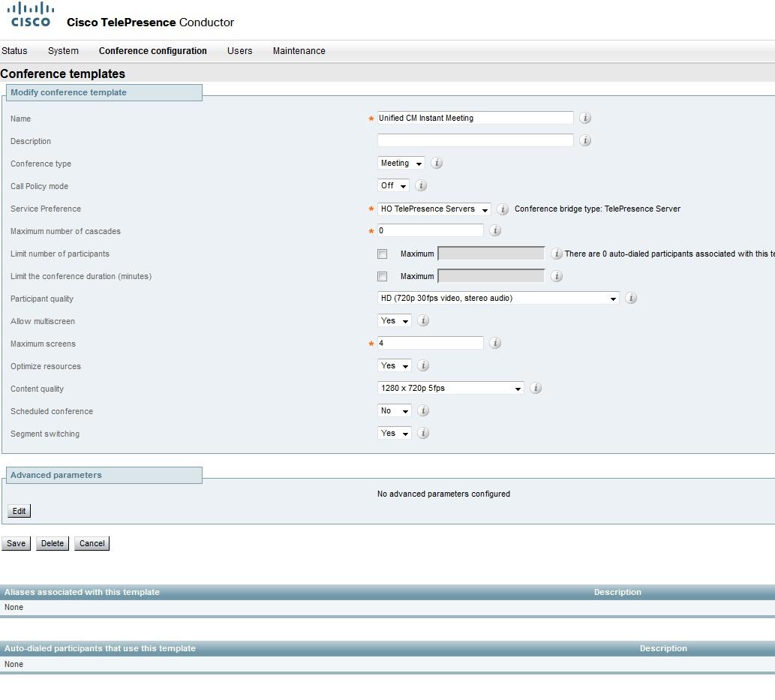
Task: Click 'None' row under Aliases table
Action: point(387,608)
